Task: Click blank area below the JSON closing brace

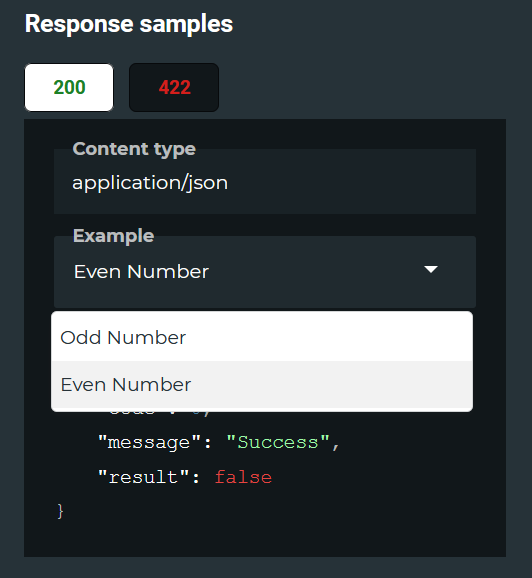Action: point(265,539)
